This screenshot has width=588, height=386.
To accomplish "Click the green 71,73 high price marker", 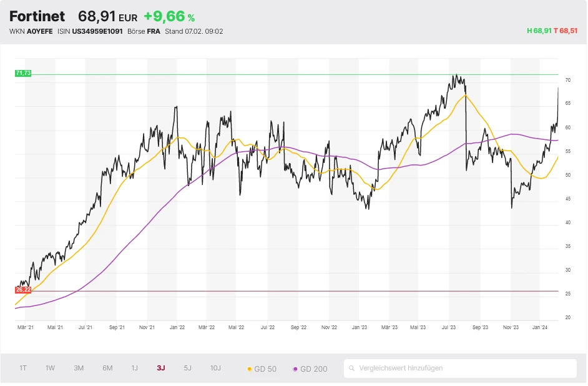I will coord(23,73).
